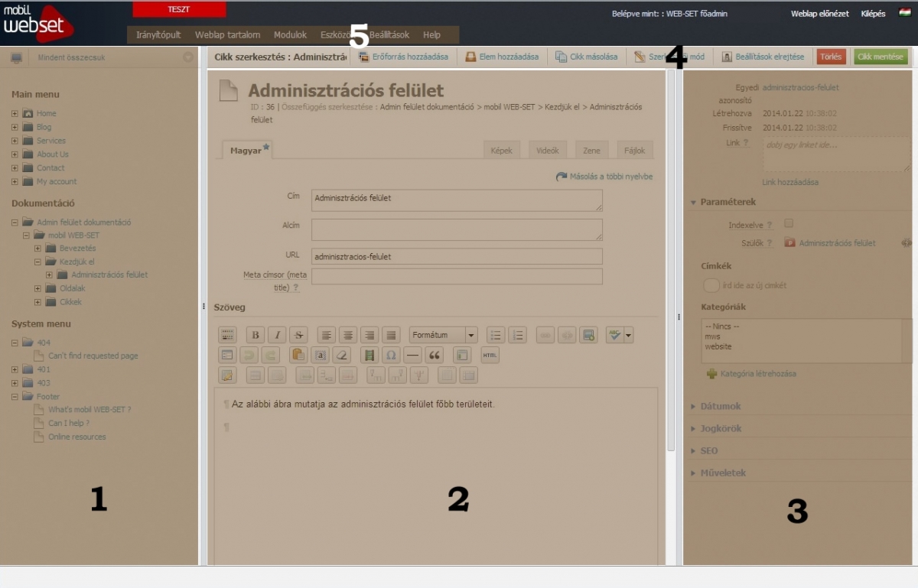Viewport: 918px width, 588px height.
Task: Insert a bulleted list in the editor
Action: click(x=496, y=335)
